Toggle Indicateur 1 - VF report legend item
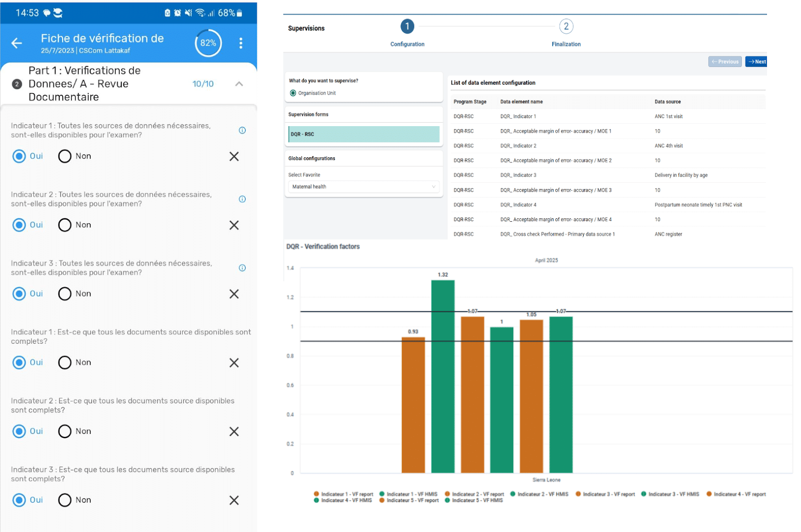801x532 pixels. [343, 494]
